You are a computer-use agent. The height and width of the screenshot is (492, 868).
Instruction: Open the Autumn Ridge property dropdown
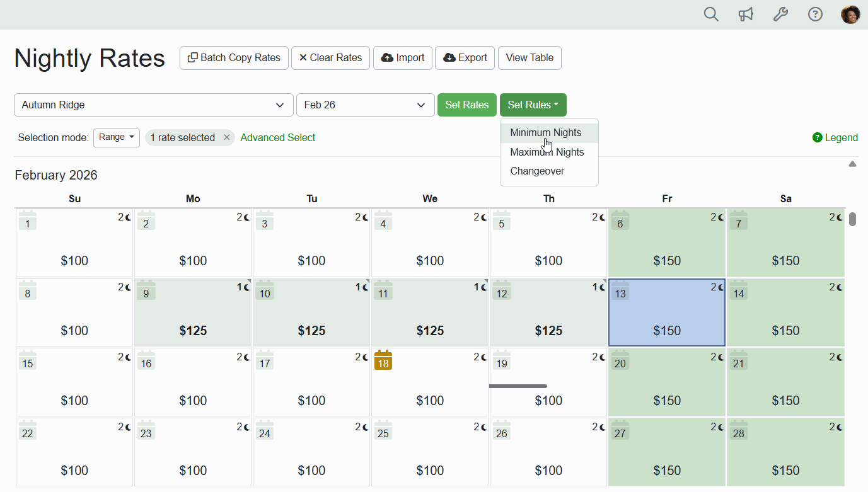tap(153, 105)
